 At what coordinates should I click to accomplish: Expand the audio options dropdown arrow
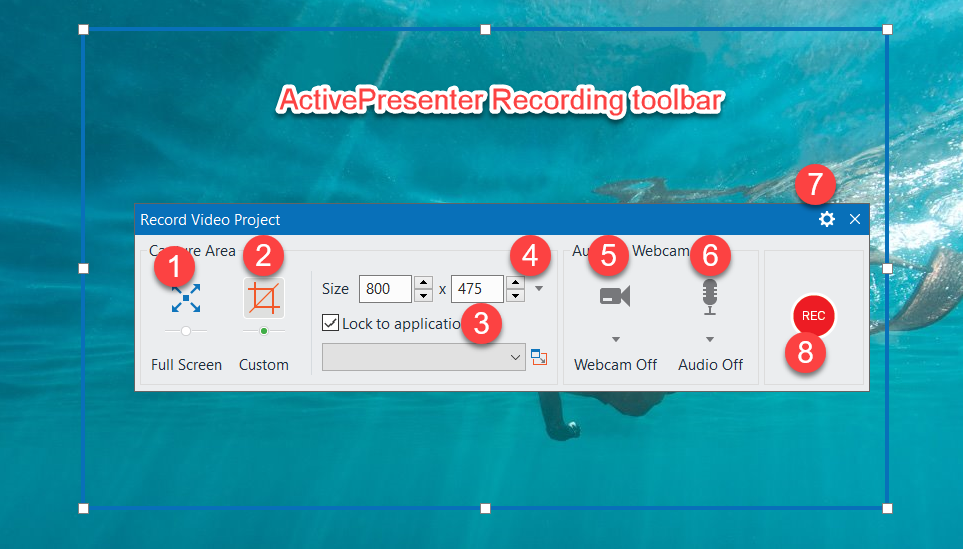(x=710, y=339)
